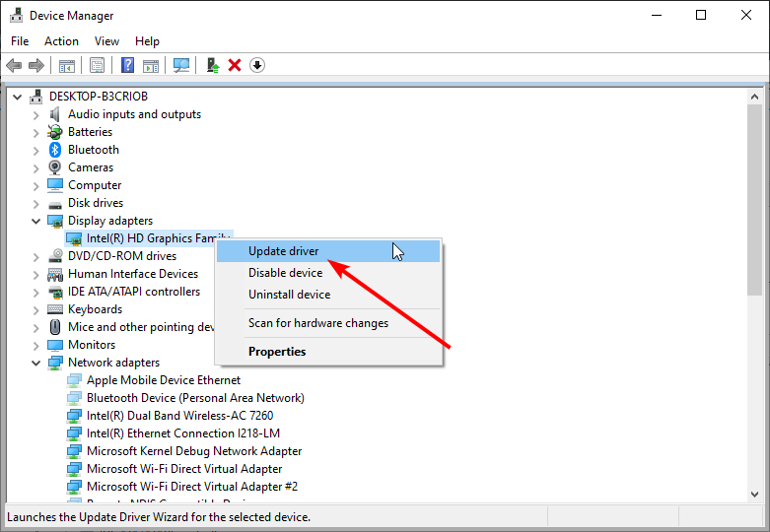Select Microsoft Wi-Fi Direct Virtual Adapter #2

pyautogui.click(x=192, y=487)
